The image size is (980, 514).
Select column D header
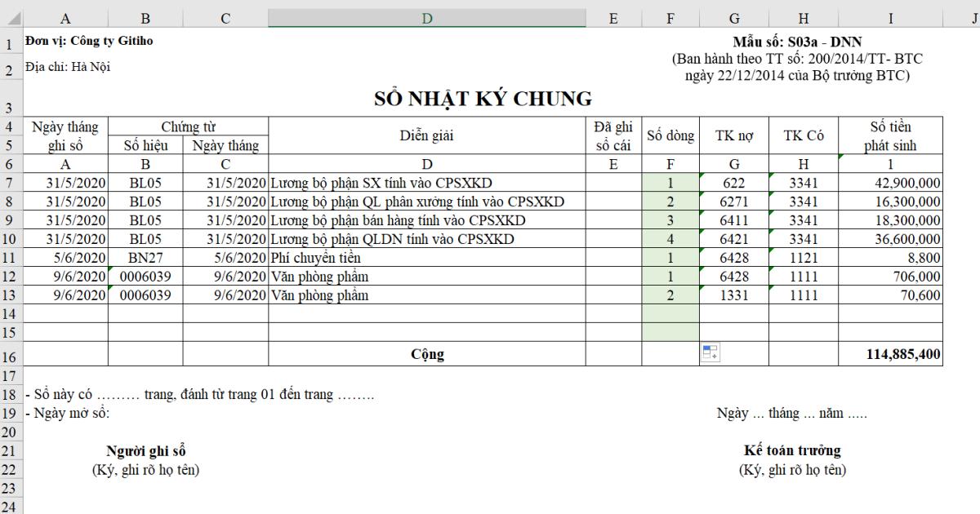point(428,16)
